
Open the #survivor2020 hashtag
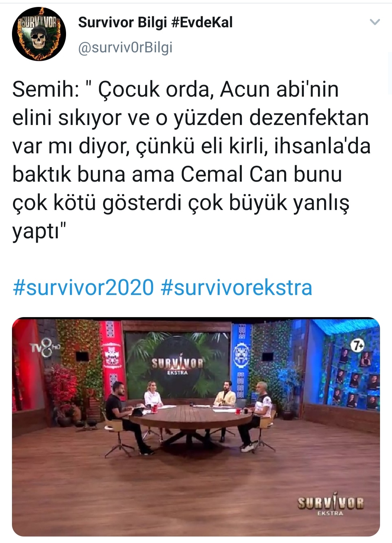coord(83,287)
